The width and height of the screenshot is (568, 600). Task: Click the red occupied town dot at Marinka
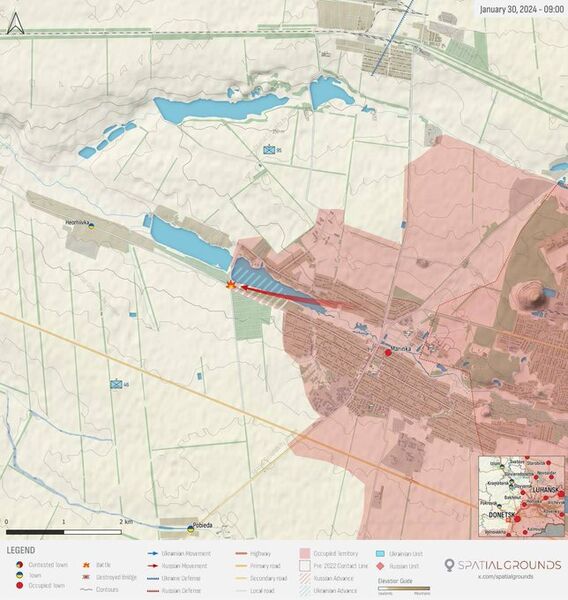click(388, 352)
